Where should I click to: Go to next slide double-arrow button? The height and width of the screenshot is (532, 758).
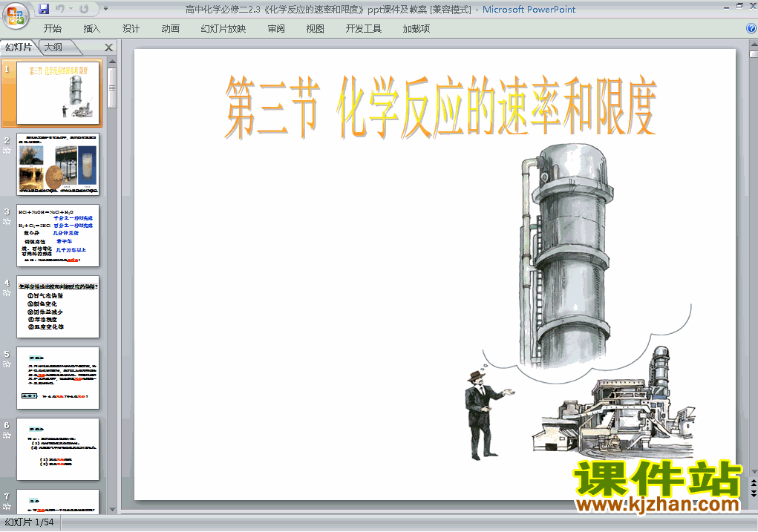754,493
